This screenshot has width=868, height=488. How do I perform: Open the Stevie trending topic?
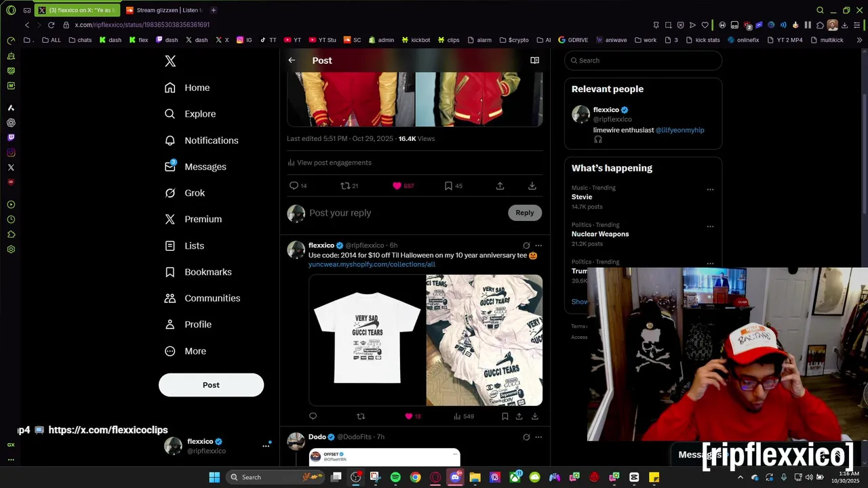(582, 197)
